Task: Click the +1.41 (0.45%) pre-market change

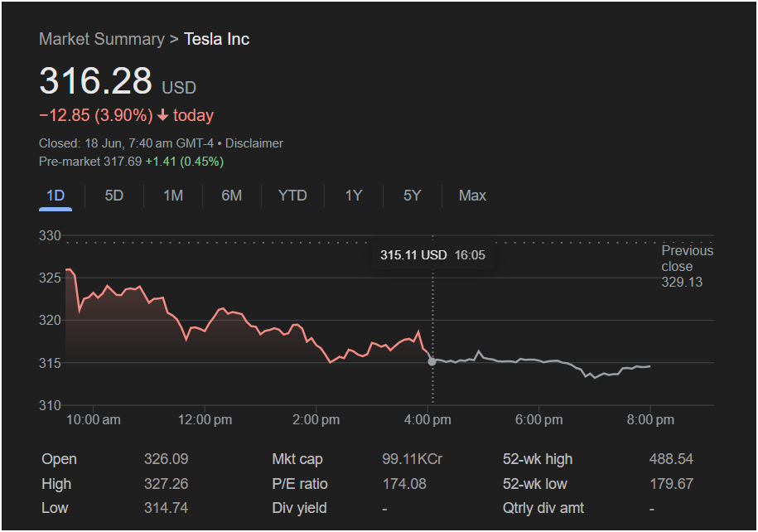Action: point(185,162)
